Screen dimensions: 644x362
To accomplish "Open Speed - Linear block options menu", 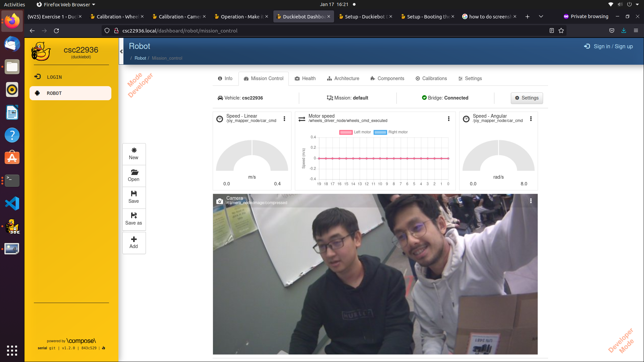I will click(x=284, y=119).
